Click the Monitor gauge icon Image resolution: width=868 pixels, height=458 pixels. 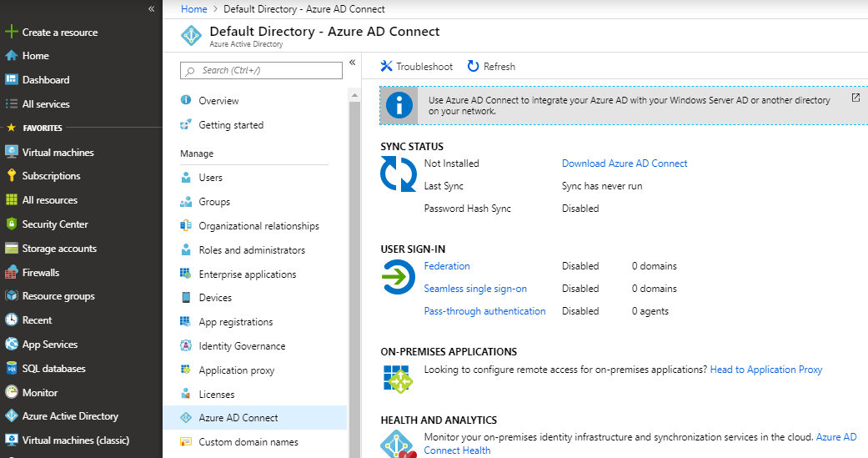tap(11, 392)
